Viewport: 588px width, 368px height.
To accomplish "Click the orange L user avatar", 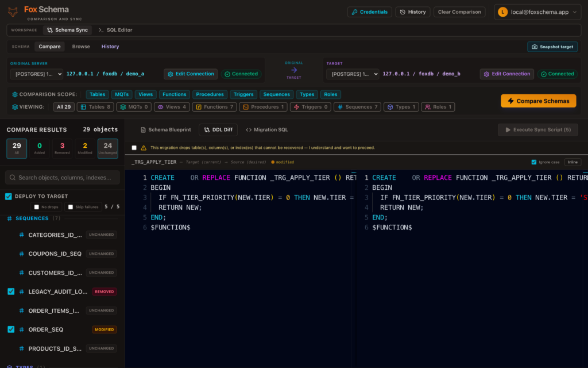I will point(502,12).
